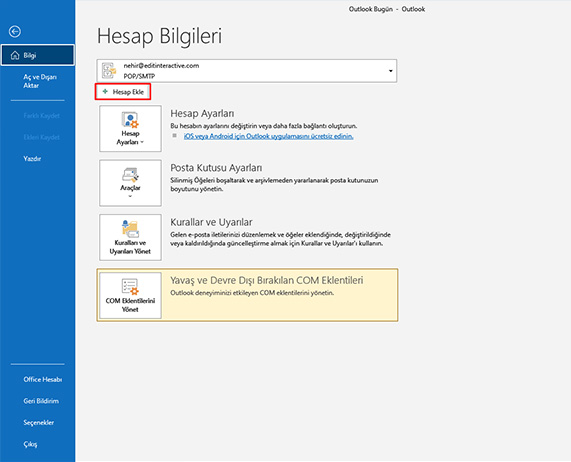The width and height of the screenshot is (571, 462).
Task: Click the Outlook Bugün - Outlook title text
Action: 387,9
